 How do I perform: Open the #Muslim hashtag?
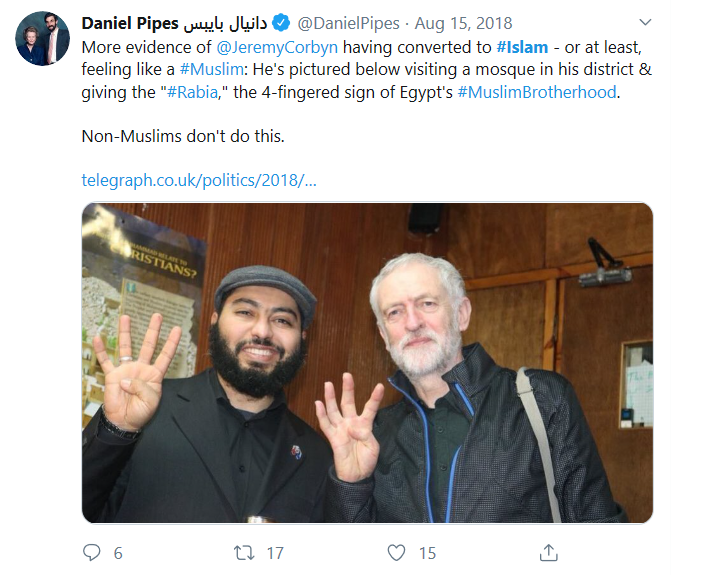[x=211, y=70]
